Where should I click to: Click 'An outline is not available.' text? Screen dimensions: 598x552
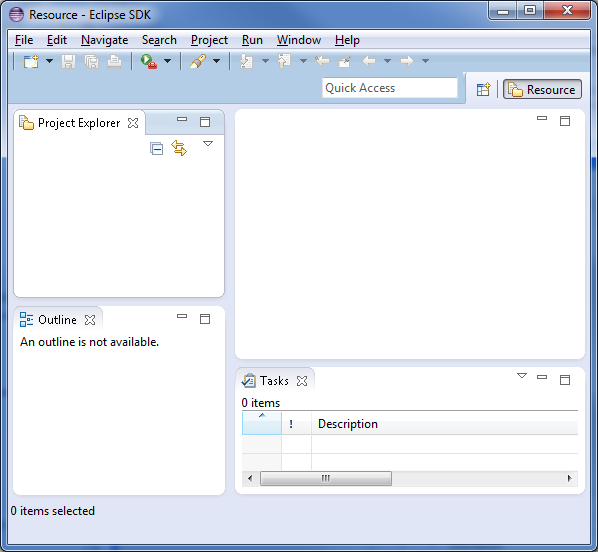tap(90, 342)
